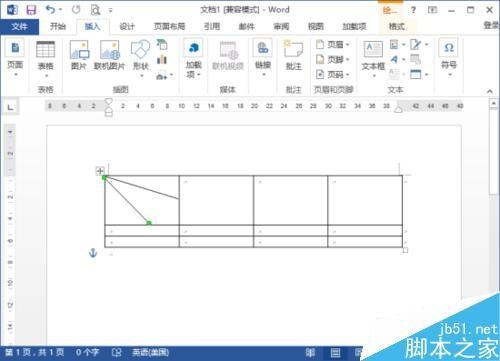Select the green start handle of the line
The image size is (500, 361).
(104, 177)
